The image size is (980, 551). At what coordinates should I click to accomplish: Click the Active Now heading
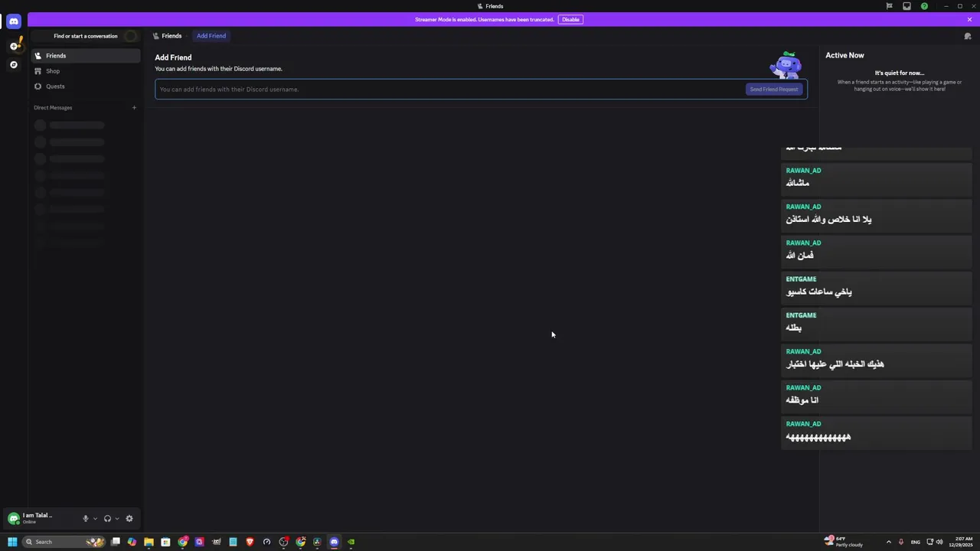(x=844, y=55)
